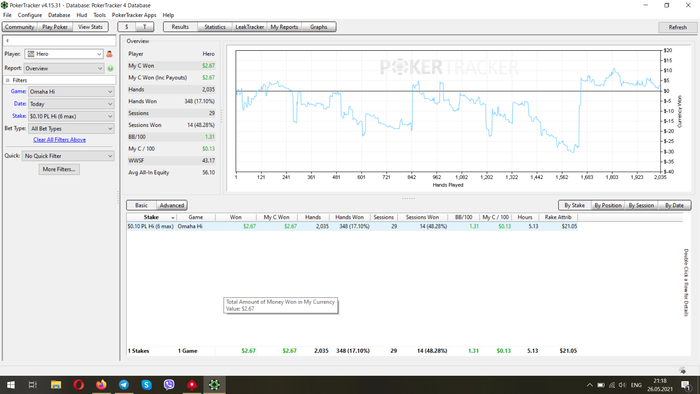Group results By Stake
Image resolution: width=700 pixels, height=394 pixels.
coord(575,206)
